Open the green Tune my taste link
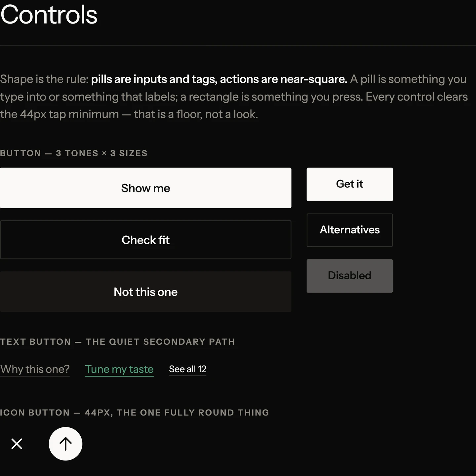The image size is (476, 476). click(x=119, y=369)
